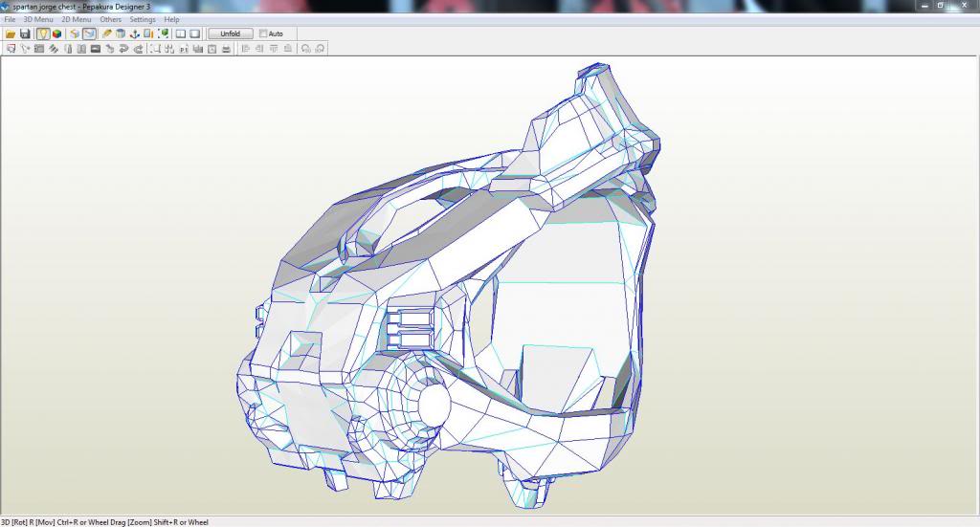Image resolution: width=980 pixels, height=527 pixels.
Task: Click the grayed-out align top icon
Action: [274, 49]
